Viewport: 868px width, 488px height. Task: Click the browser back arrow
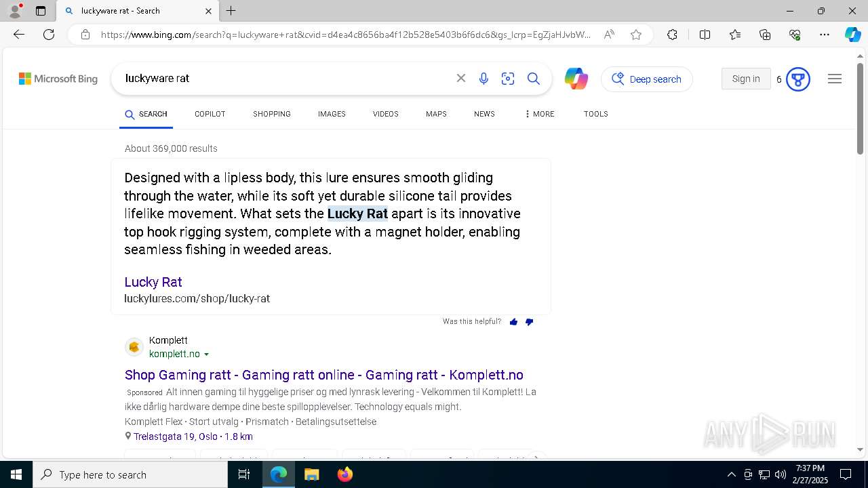tap(19, 35)
